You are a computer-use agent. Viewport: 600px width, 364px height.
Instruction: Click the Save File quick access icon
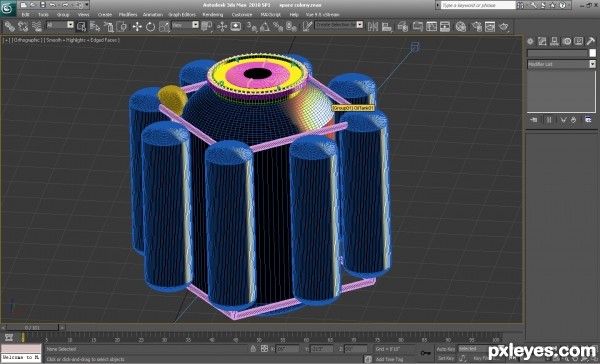click(42, 5)
